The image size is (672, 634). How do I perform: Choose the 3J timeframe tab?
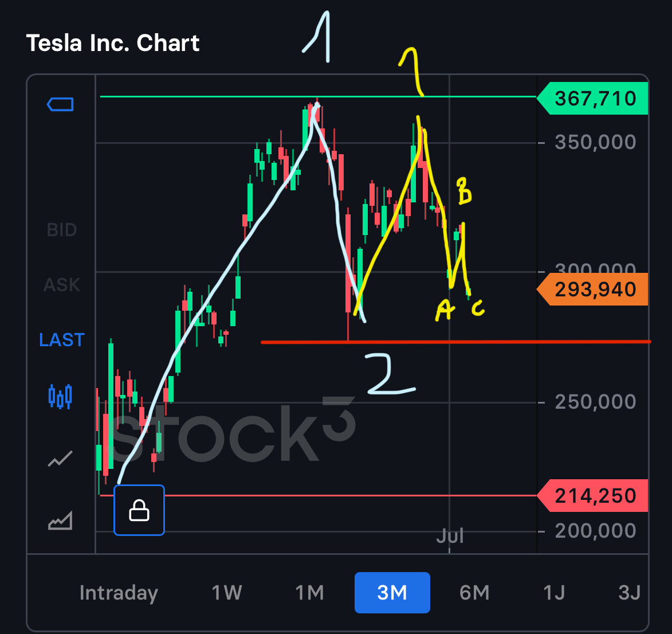pyautogui.click(x=630, y=593)
